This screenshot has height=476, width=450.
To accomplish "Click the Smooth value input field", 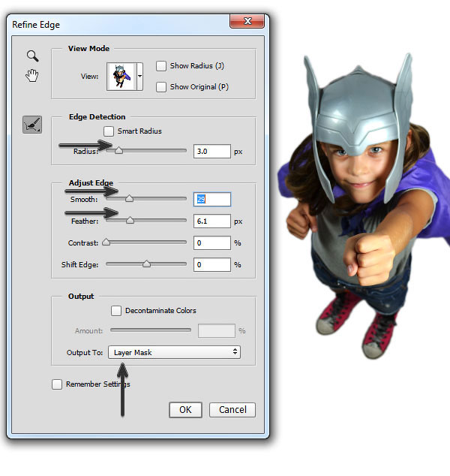I will point(212,200).
